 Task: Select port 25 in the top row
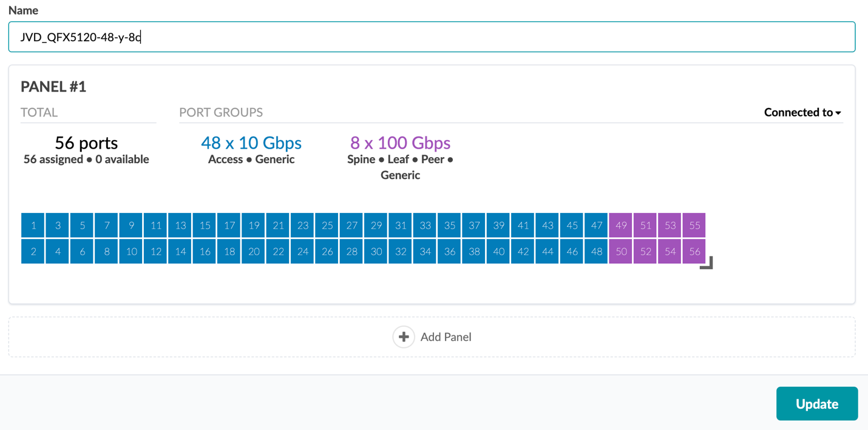pyautogui.click(x=327, y=226)
